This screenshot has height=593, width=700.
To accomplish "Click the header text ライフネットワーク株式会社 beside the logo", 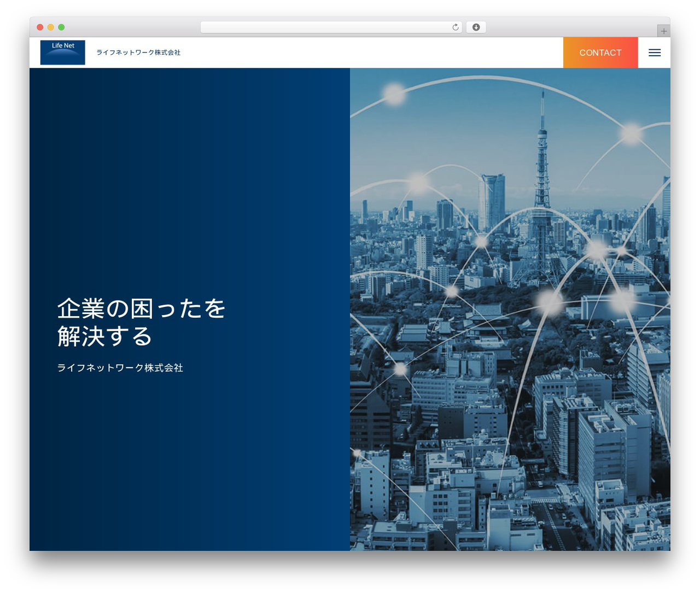I will tap(138, 53).
